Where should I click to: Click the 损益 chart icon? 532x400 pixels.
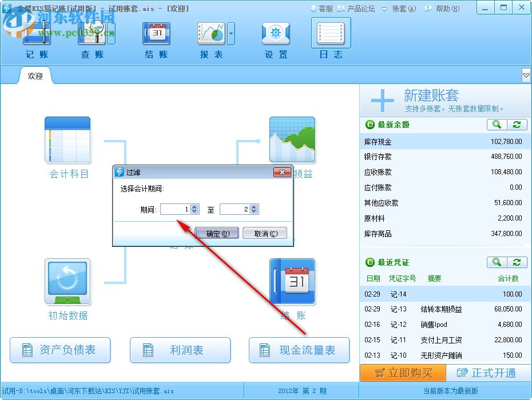(293, 140)
